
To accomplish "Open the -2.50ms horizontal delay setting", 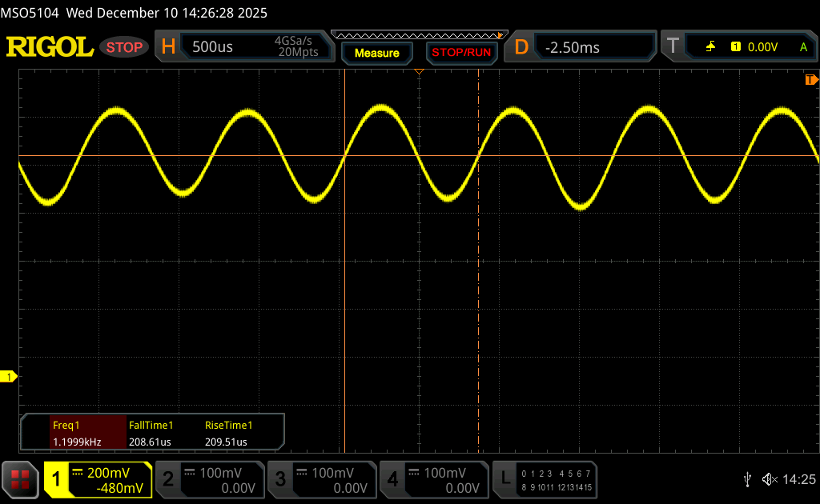I will (572, 47).
